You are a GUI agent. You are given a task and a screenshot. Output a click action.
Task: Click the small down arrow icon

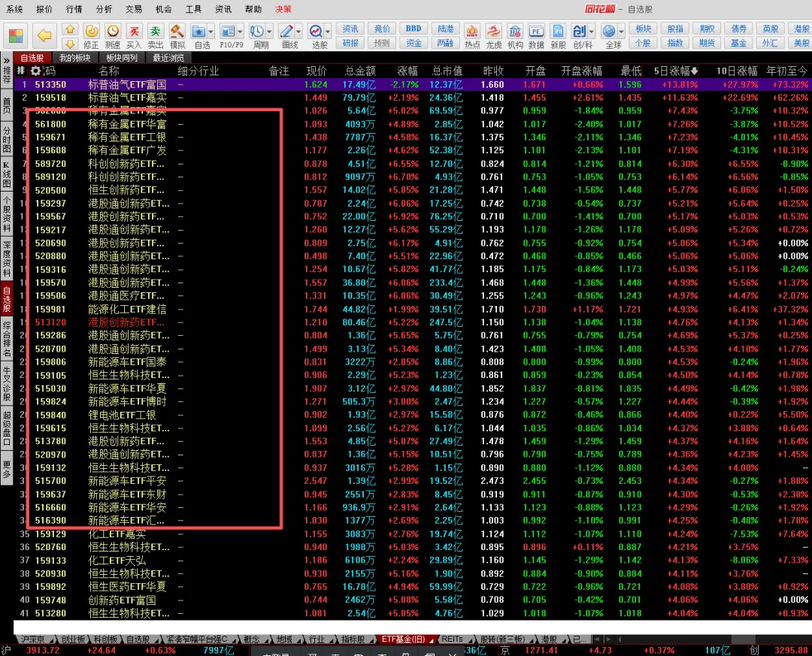click(x=70, y=43)
